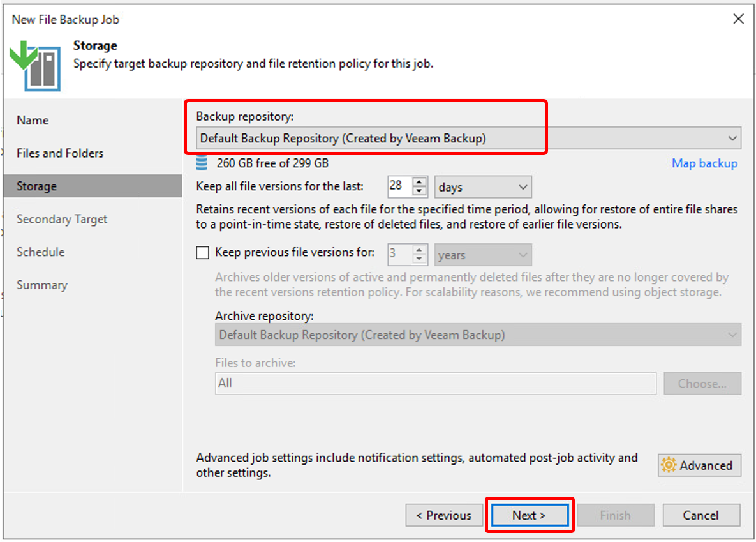Select the Storage wizard step
The height and width of the screenshot is (542, 756).
(x=93, y=186)
